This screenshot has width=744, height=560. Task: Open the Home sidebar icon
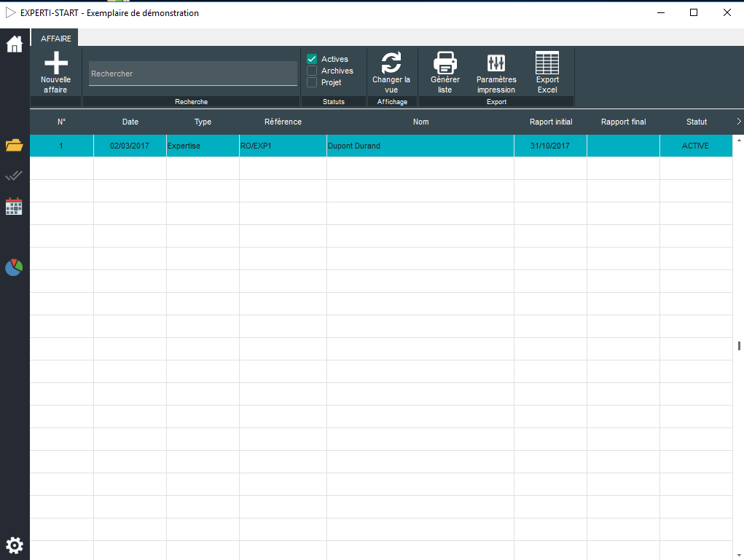tap(15, 44)
